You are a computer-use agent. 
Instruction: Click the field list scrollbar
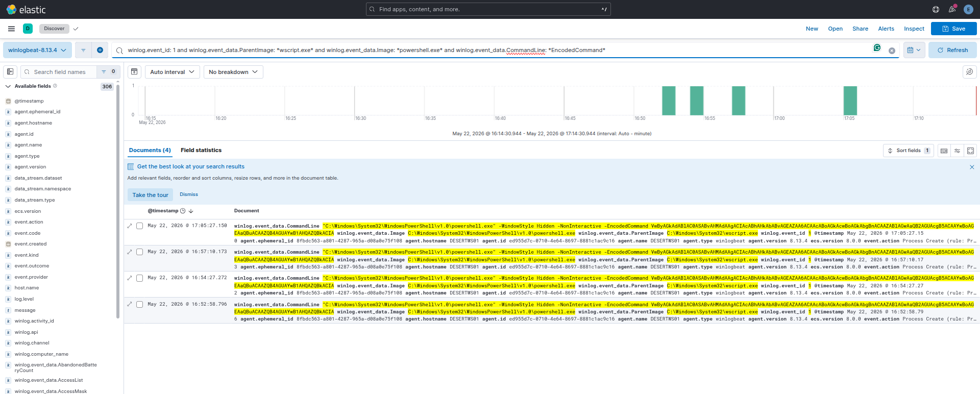point(118,202)
